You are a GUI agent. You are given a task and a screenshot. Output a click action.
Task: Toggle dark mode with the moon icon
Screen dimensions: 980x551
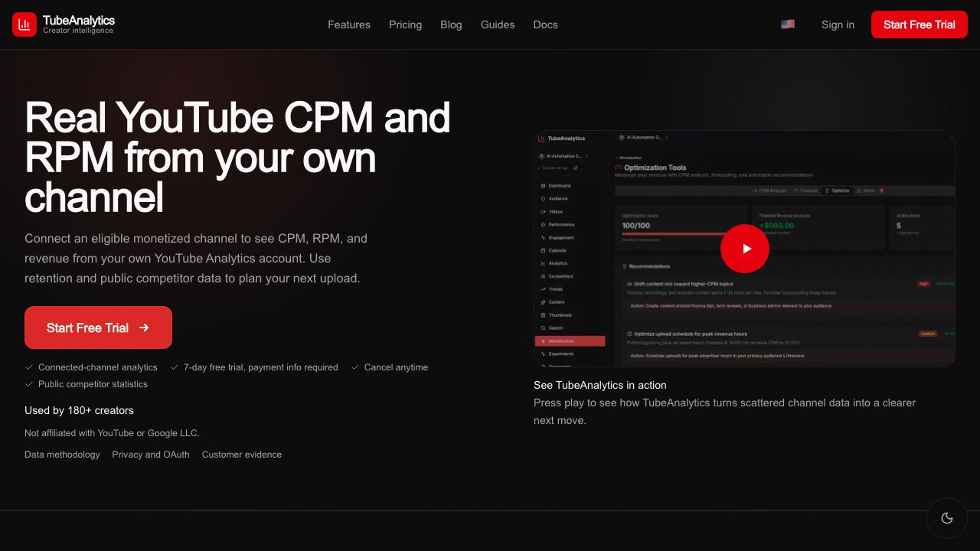(x=947, y=518)
